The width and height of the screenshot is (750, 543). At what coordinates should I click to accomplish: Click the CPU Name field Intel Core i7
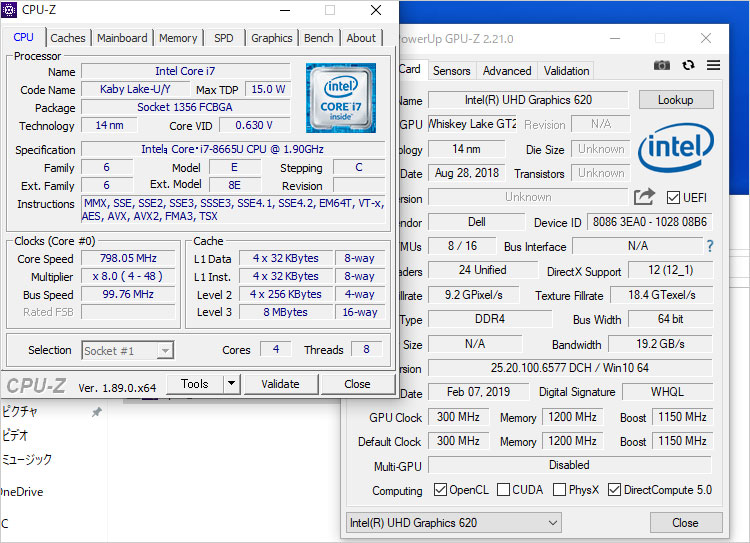pyautogui.click(x=186, y=71)
